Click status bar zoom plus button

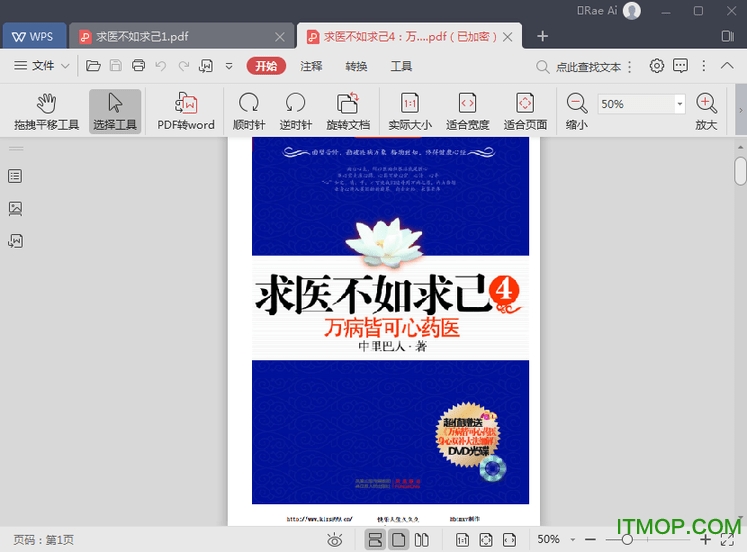[x=705, y=540]
